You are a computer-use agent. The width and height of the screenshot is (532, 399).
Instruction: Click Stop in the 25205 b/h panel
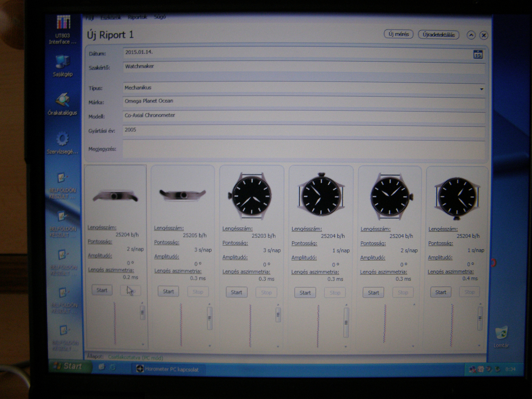point(198,292)
